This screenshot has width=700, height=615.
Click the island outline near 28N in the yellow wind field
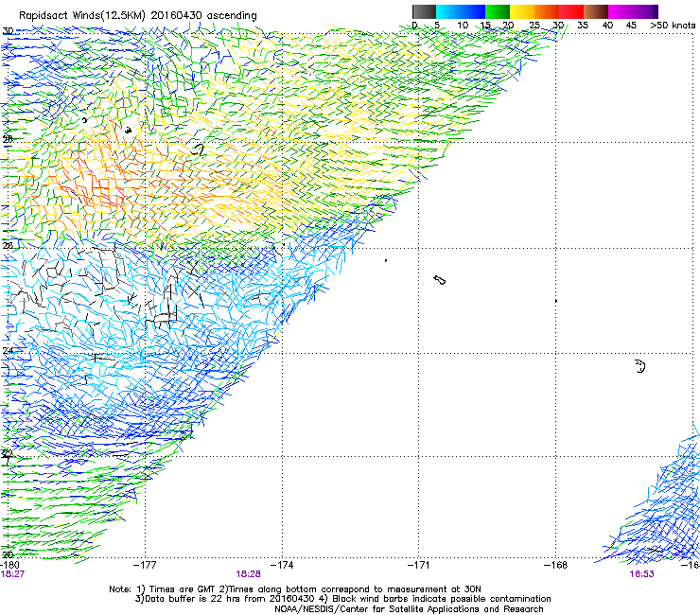click(198, 149)
